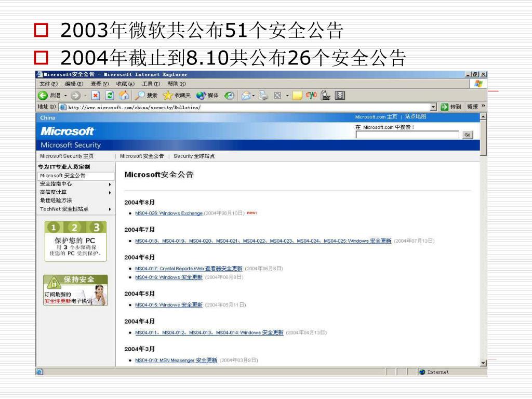Click the 保持安全 newsletter banner

coord(76,290)
